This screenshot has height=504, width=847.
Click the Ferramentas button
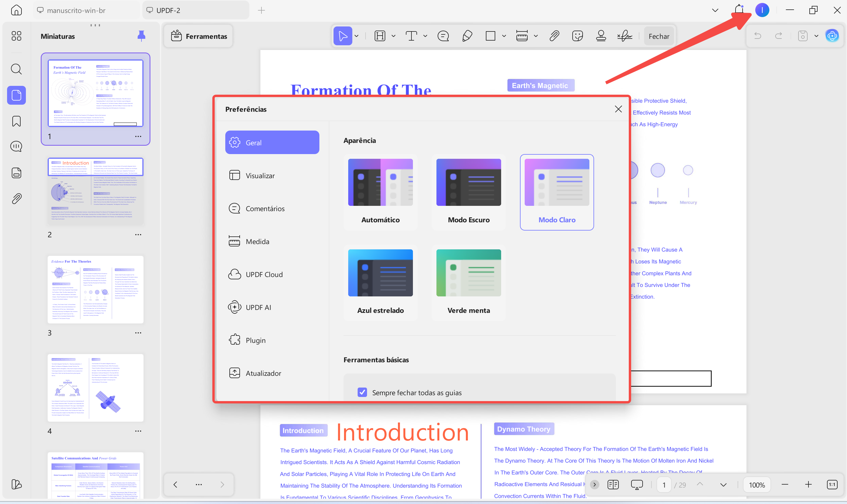[x=199, y=36]
